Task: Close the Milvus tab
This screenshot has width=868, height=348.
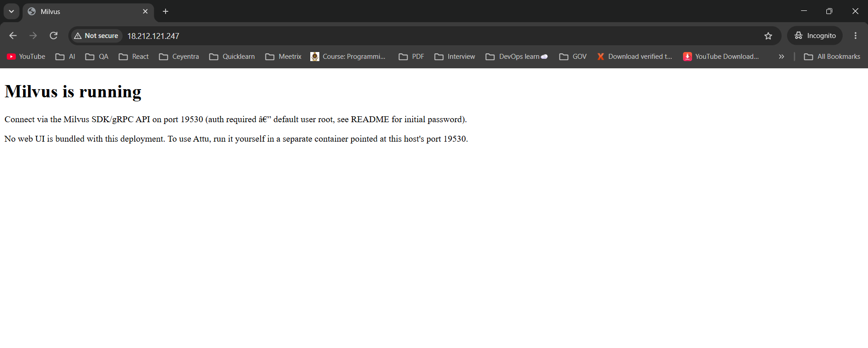Action: pos(145,11)
